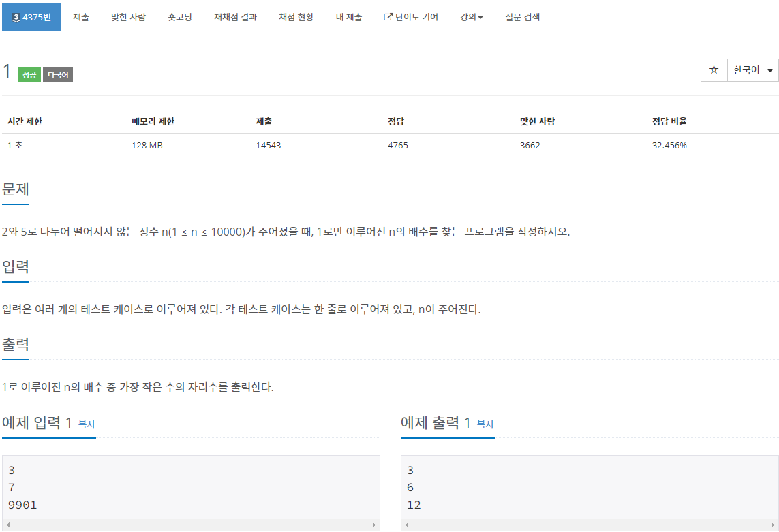This screenshot has height=532, width=779.
Task: Click 복사 next to 예제 출력 1
Action: tap(485, 424)
